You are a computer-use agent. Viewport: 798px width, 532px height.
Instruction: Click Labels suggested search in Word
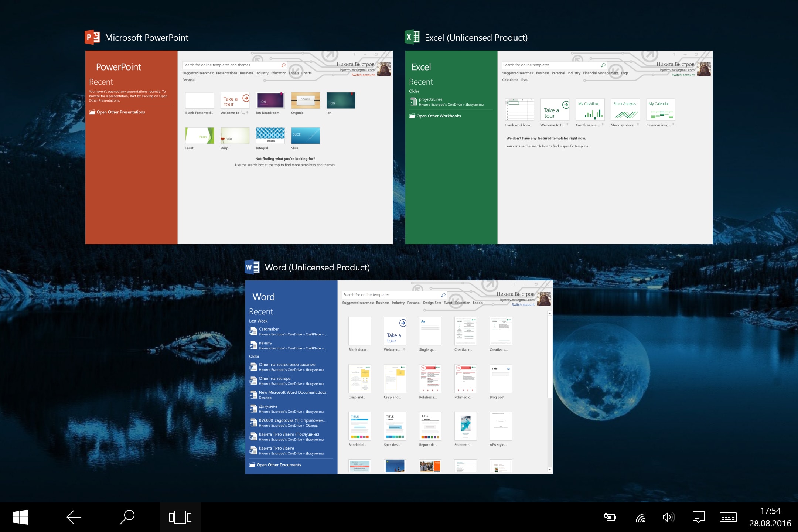click(x=478, y=303)
